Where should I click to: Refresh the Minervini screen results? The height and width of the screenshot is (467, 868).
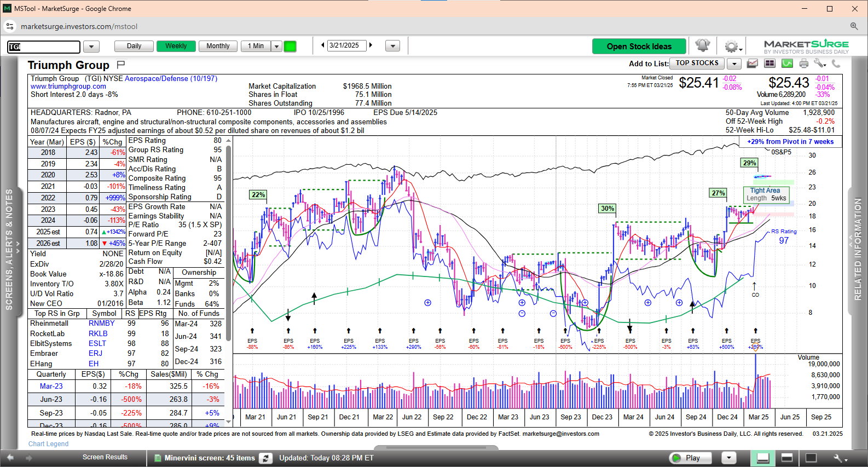[265, 458]
